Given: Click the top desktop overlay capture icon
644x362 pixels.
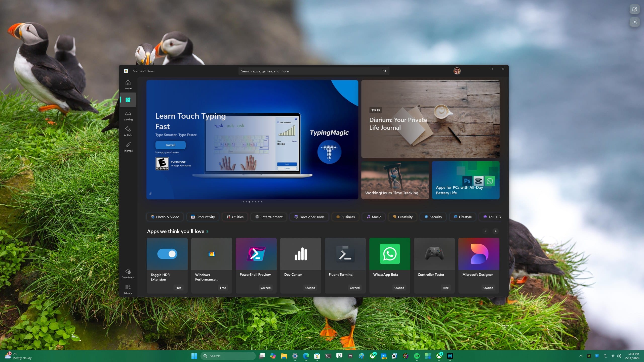Looking at the screenshot, I should pyautogui.click(x=635, y=9).
